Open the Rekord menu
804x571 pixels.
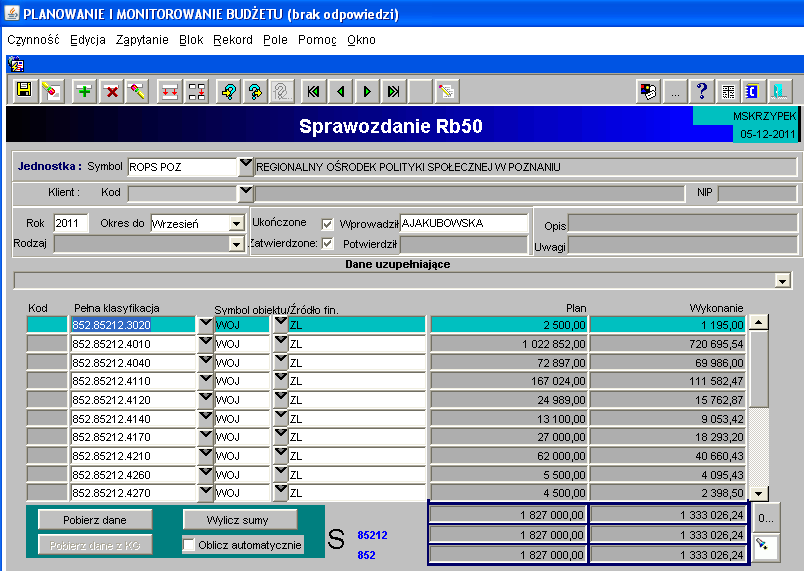[233, 40]
